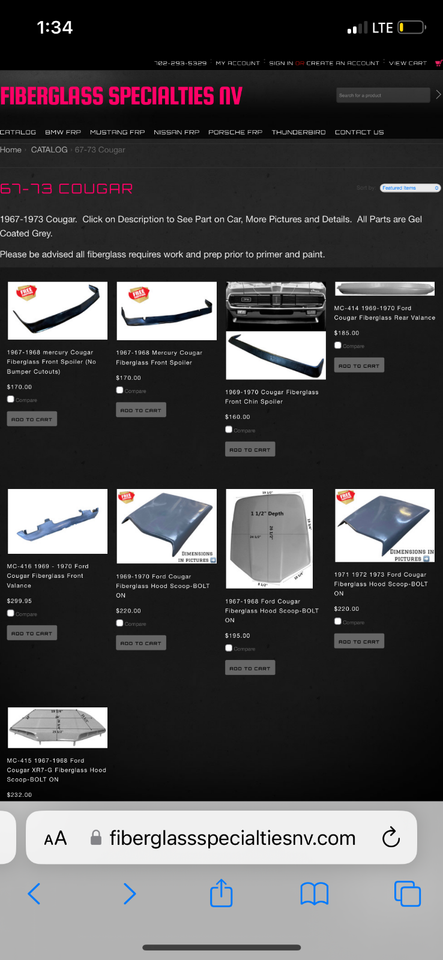Image resolution: width=443 pixels, height=960 pixels.
Task: Open the Safari share sheet icon
Action: pyautogui.click(x=222, y=893)
